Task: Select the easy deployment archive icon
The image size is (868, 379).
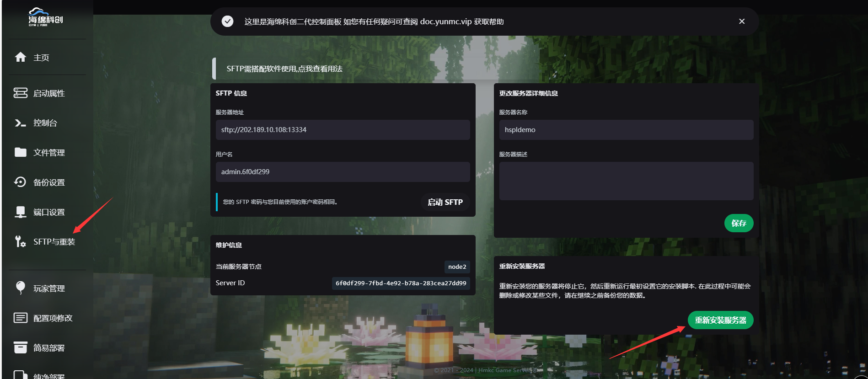Action: point(21,347)
